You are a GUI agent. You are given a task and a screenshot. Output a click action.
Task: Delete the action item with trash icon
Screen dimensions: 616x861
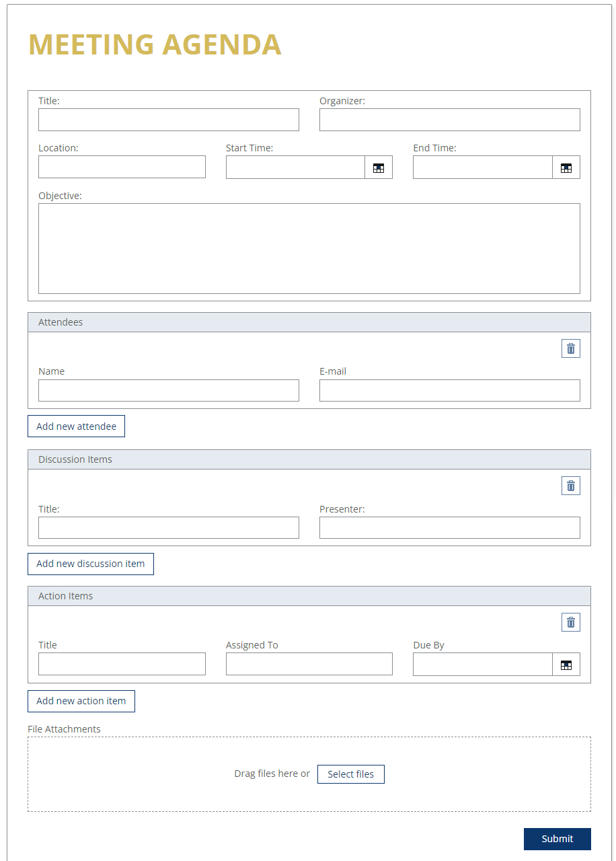click(x=571, y=622)
